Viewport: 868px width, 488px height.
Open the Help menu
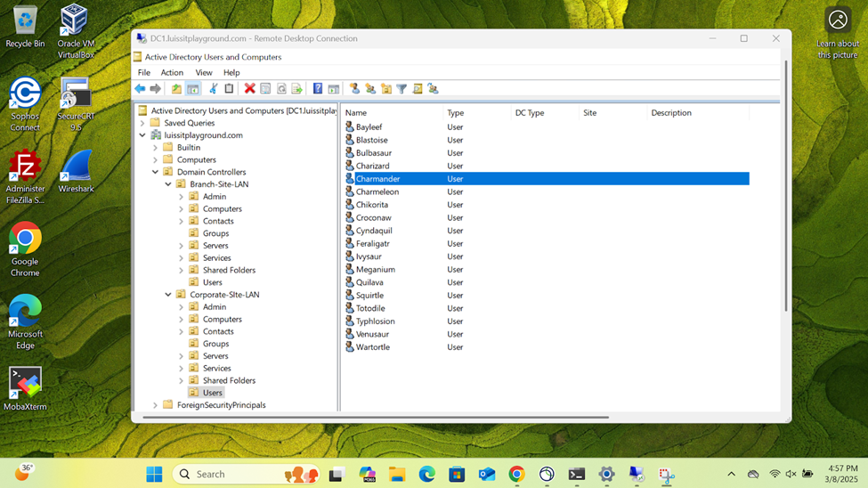[x=231, y=72]
